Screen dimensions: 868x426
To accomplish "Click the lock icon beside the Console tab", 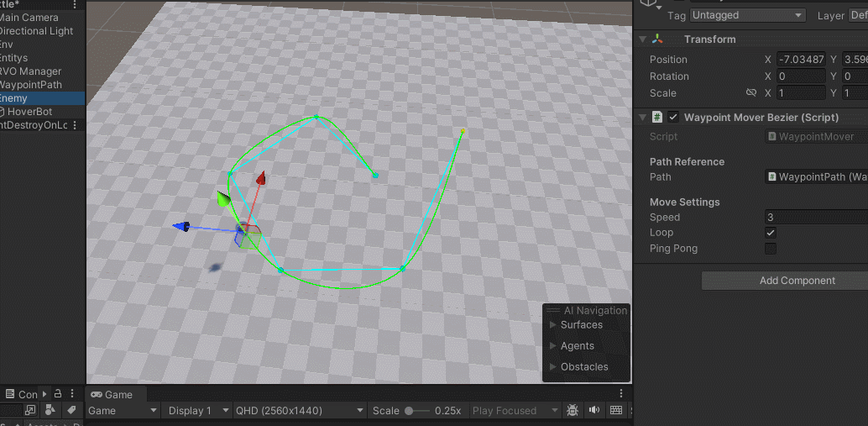I will (59, 393).
